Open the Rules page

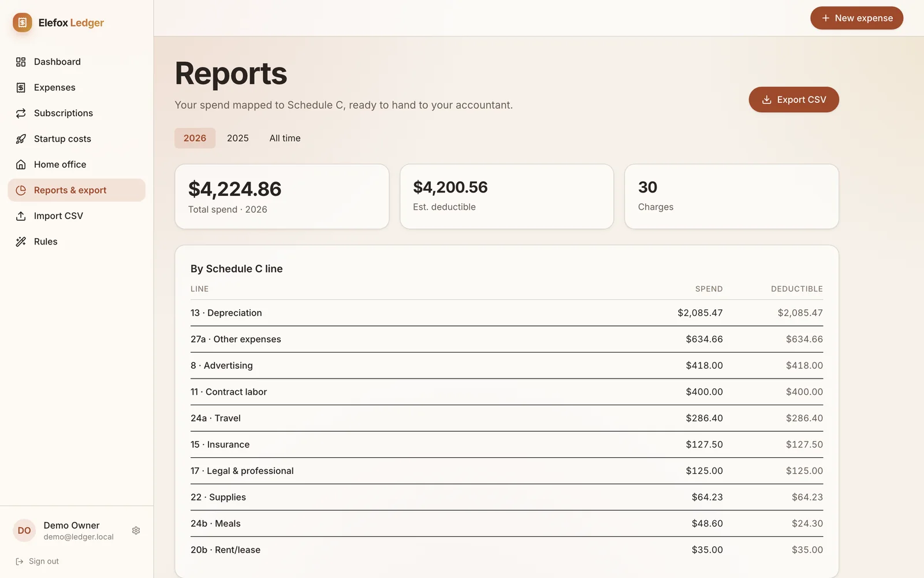click(x=77, y=242)
